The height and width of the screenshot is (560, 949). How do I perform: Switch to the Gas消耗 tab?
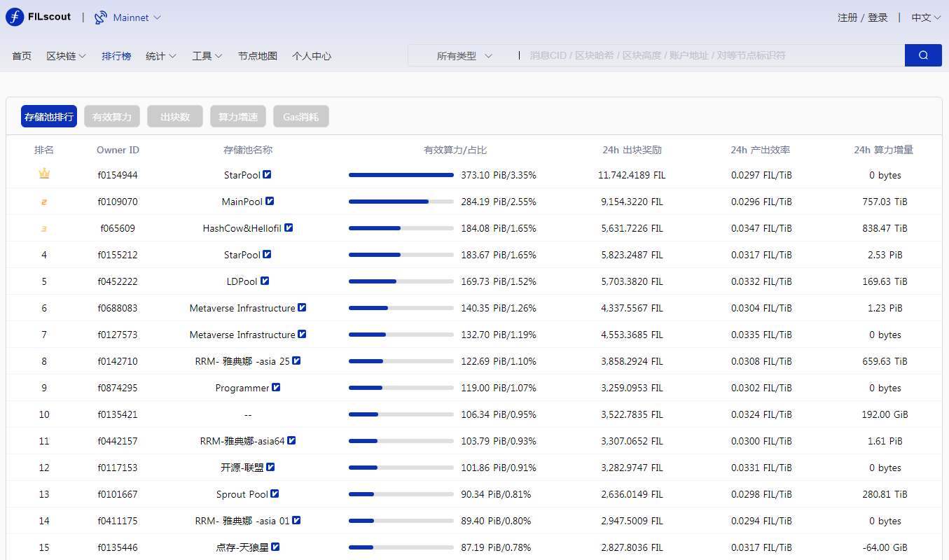pyautogui.click(x=301, y=117)
